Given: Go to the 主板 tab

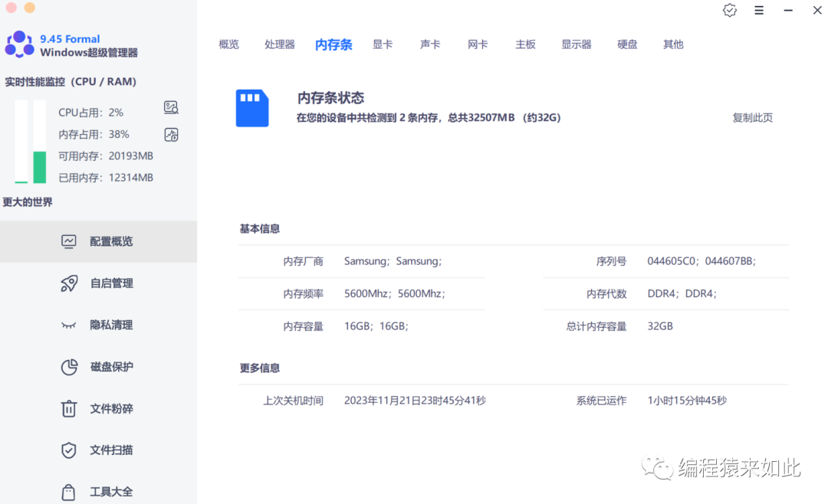Looking at the screenshot, I should coord(525,44).
